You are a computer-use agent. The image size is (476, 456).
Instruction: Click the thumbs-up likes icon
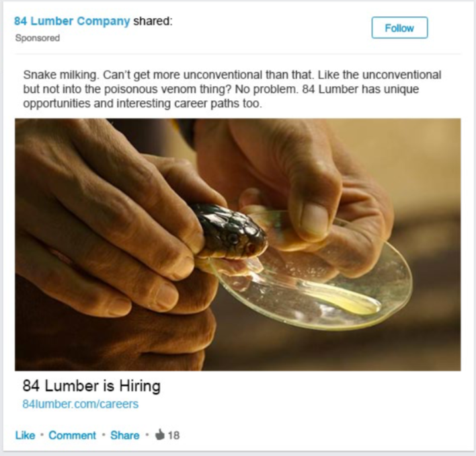(160, 434)
